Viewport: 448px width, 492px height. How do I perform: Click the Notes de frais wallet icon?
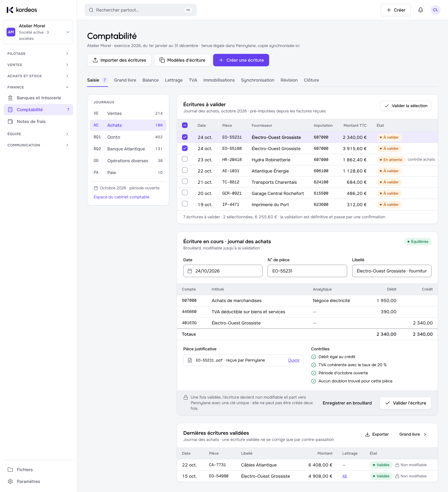pos(10,122)
